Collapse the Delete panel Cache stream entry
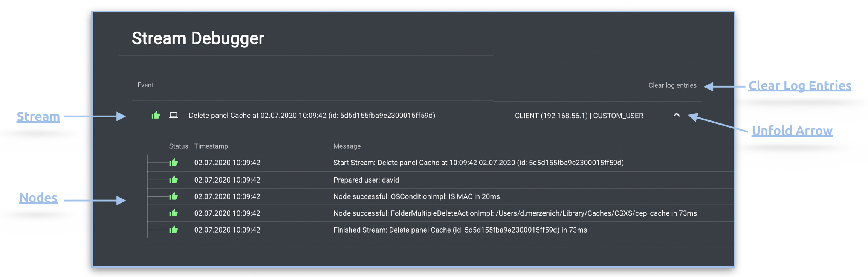The width and height of the screenshot is (868, 277). 677,115
